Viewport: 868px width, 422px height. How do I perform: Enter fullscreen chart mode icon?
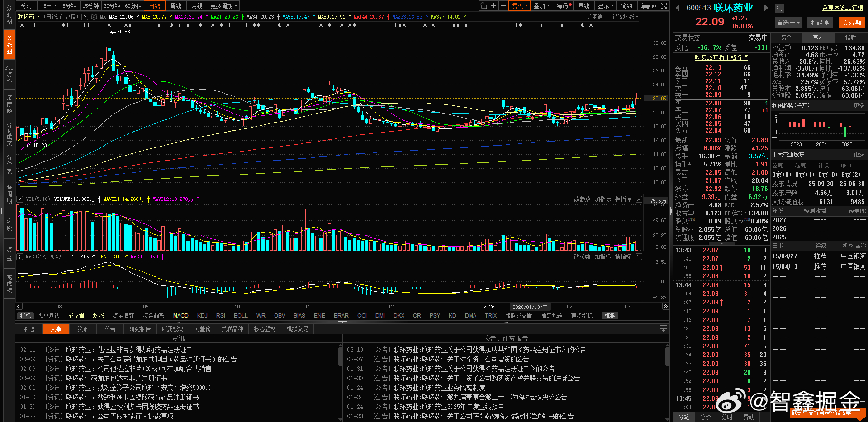tap(664, 6)
